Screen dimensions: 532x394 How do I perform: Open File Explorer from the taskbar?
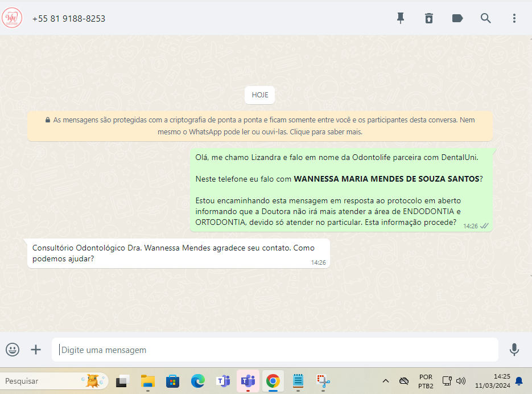pos(148,381)
